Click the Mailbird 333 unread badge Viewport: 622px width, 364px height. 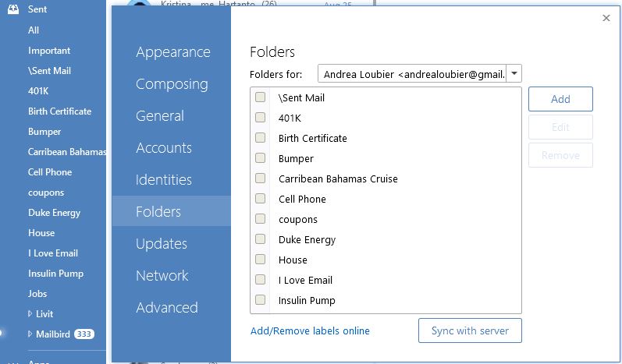(84, 334)
